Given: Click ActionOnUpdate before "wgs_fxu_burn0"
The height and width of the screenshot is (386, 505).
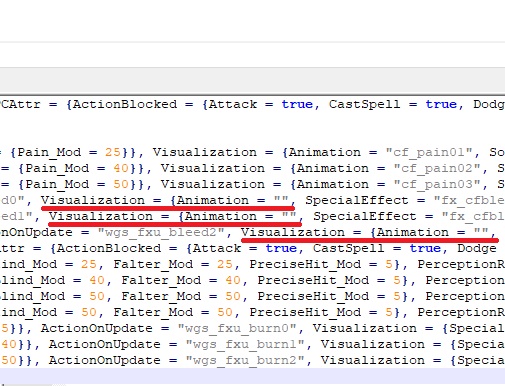Looking at the screenshot, I should (97, 329).
